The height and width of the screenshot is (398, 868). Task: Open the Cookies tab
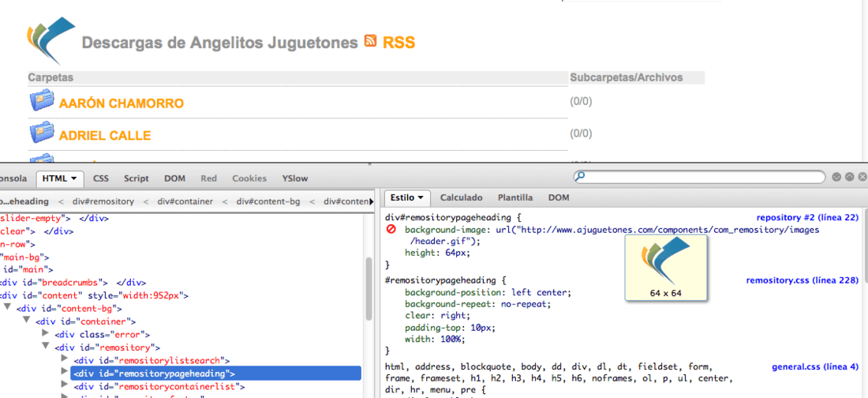(x=249, y=178)
